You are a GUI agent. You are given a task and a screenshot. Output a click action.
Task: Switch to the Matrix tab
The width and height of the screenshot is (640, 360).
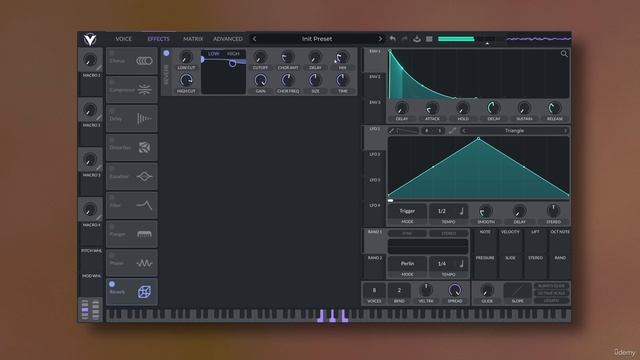(x=193, y=39)
